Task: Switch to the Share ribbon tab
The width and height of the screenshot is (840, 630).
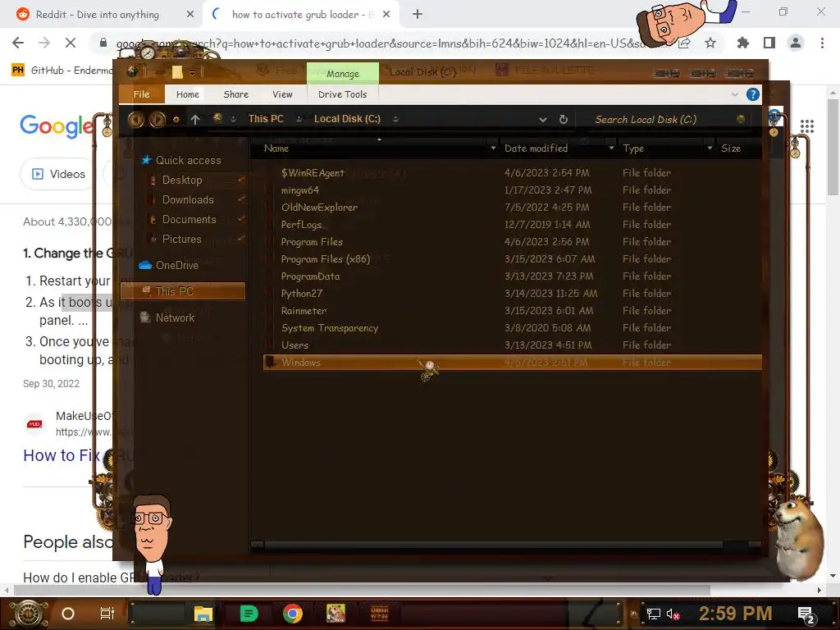Action: pos(235,94)
